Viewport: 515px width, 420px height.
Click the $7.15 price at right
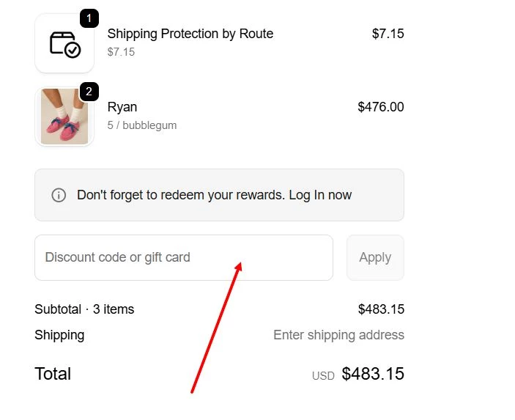pos(388,34)
